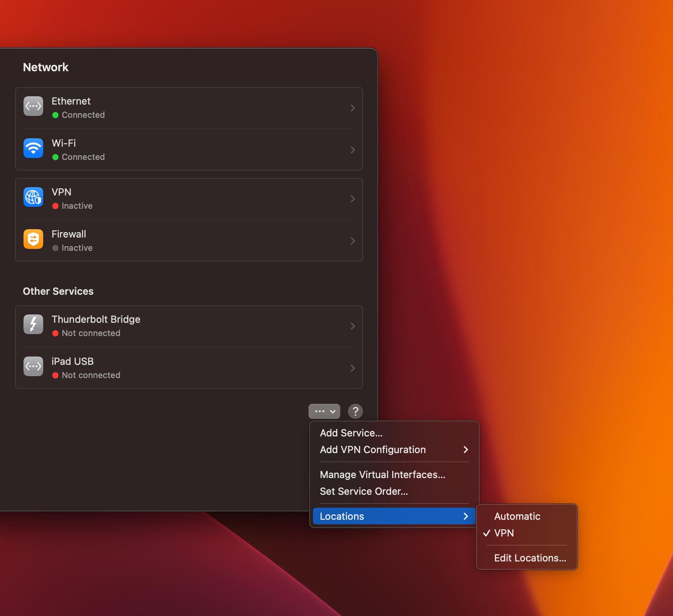Click the VPN row title in the list
Screen dimensions: 673x616
[x=61, y=192]
